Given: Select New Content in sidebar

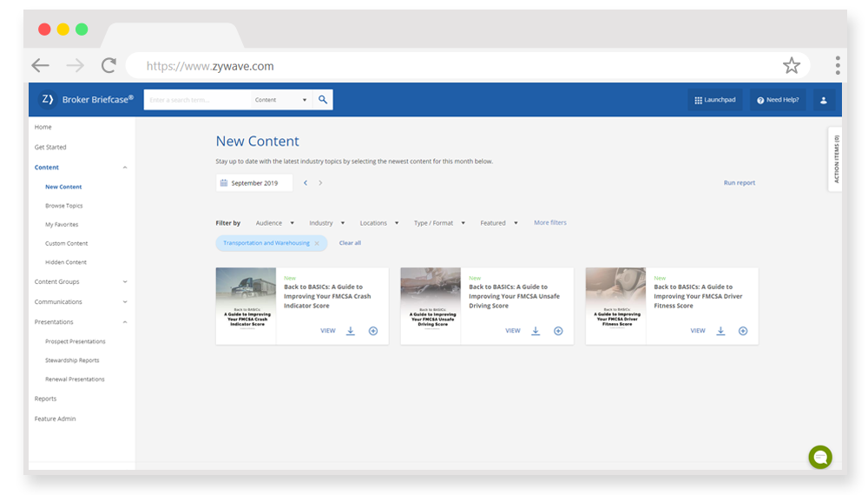Looking at the screenshot, I should pyautogui.click(x=63, y=188).
